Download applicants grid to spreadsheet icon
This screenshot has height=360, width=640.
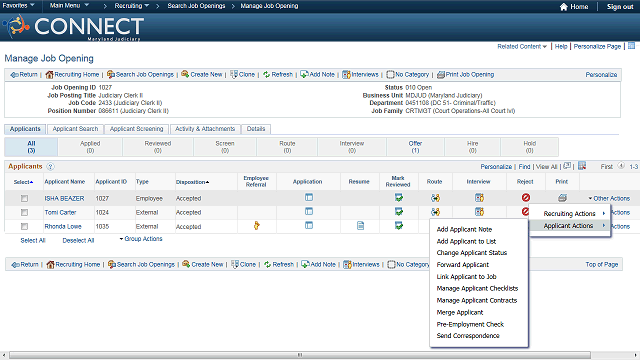click(x=582, y=166)
